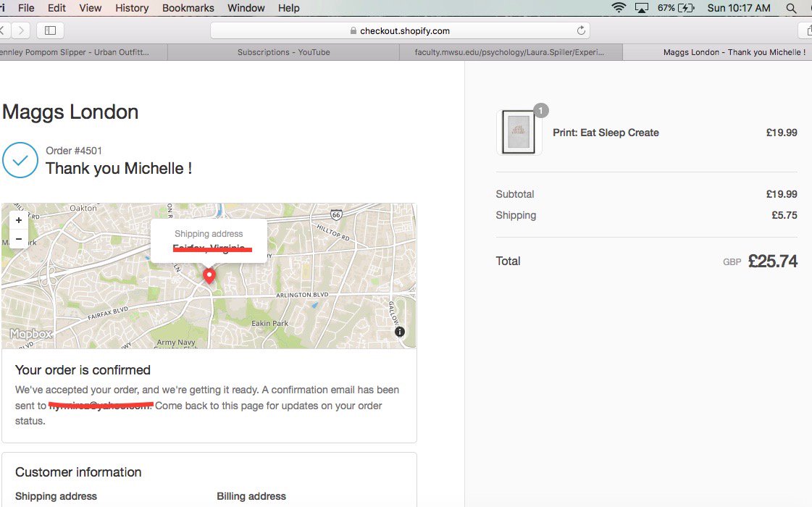The height and width of the screenshot is (507, 812).
Task: Click the GBP currency label
Action: coord(732,262)
